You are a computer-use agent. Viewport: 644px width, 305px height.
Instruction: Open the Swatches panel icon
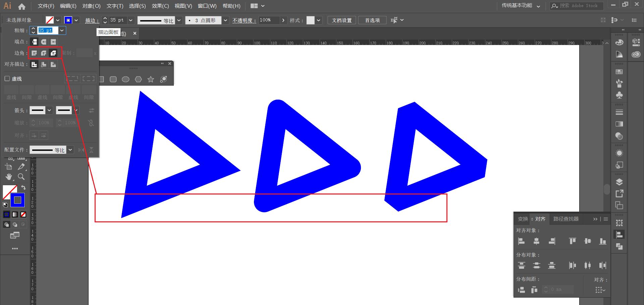click(619, 72)
